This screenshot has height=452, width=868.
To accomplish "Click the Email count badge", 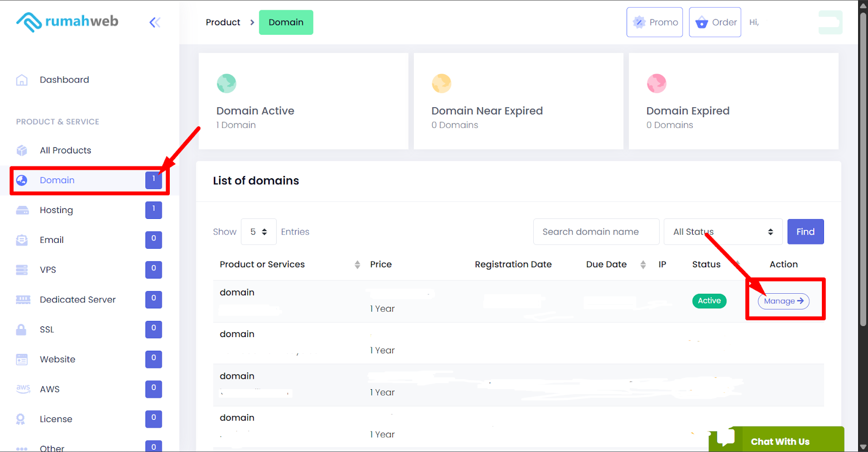I will point(154,240).
